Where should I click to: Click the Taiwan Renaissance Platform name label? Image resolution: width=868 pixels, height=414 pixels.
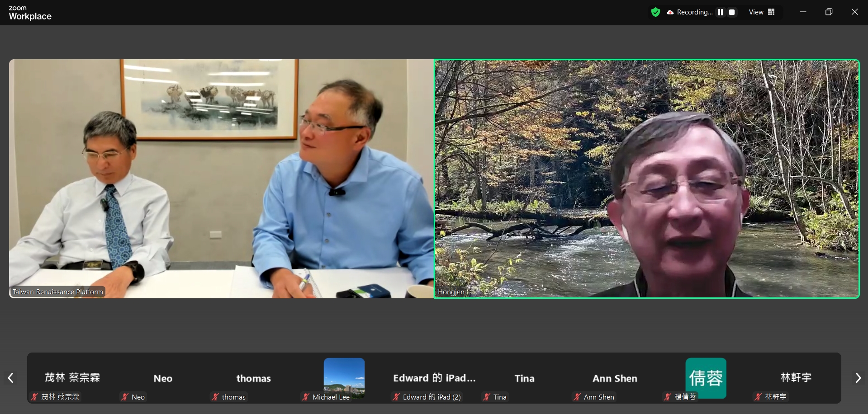click(58, 292)
